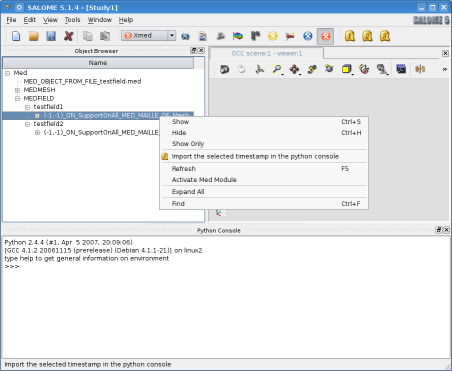Click the yellow cube view orientation icon
452x371 pixels.
[x=347, y=69]
